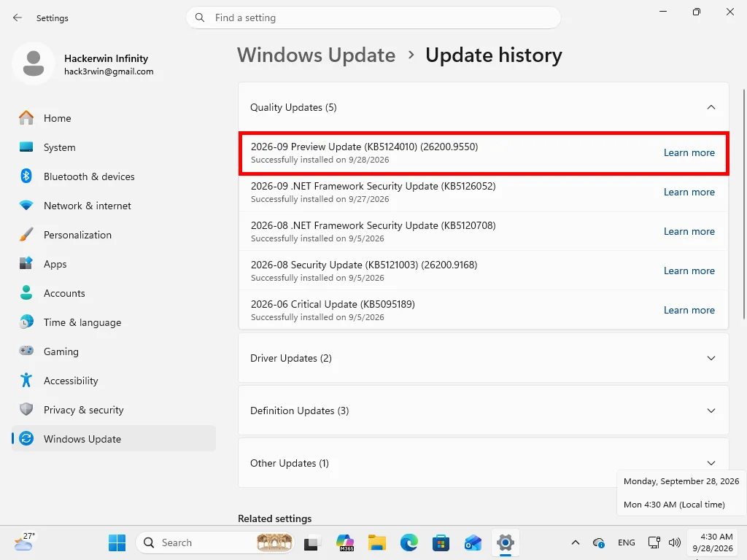Open File Explorer from the taskbar
This screenshot has width=747, height=560.
(x=377, y=542)
